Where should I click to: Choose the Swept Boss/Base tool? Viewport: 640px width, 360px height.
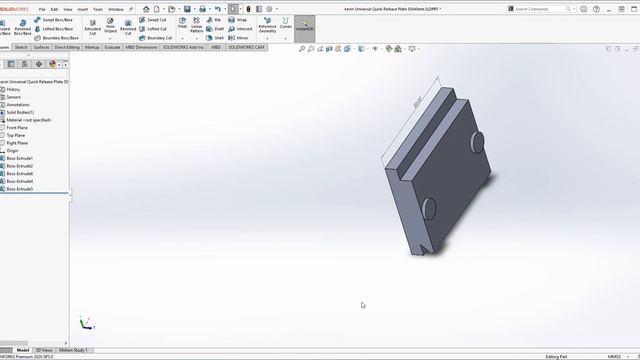tap(53, 20)
